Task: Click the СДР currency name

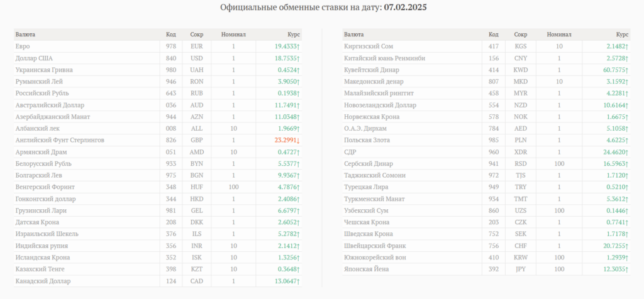Action: [x=350, y=152]
